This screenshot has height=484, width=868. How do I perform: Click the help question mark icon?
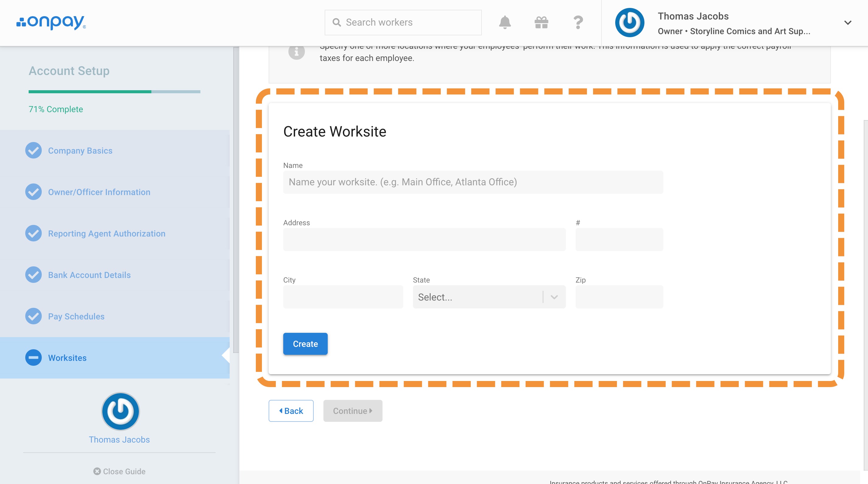578,22
